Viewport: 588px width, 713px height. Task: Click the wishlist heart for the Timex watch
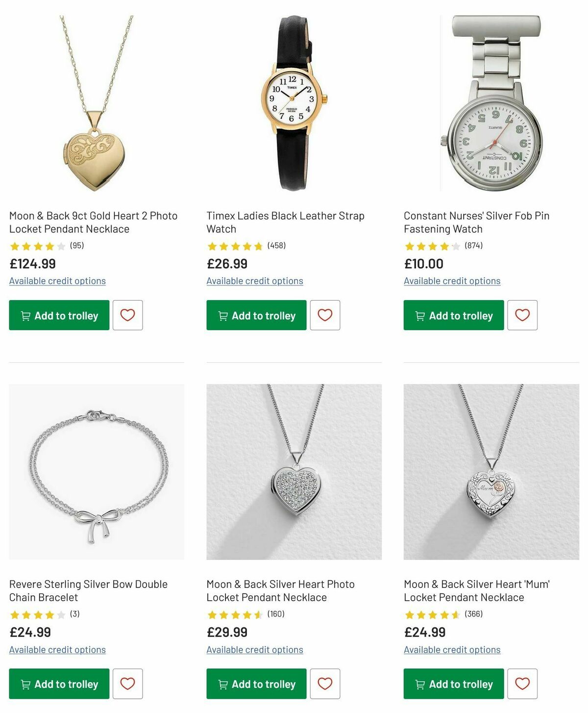(325, 315)
